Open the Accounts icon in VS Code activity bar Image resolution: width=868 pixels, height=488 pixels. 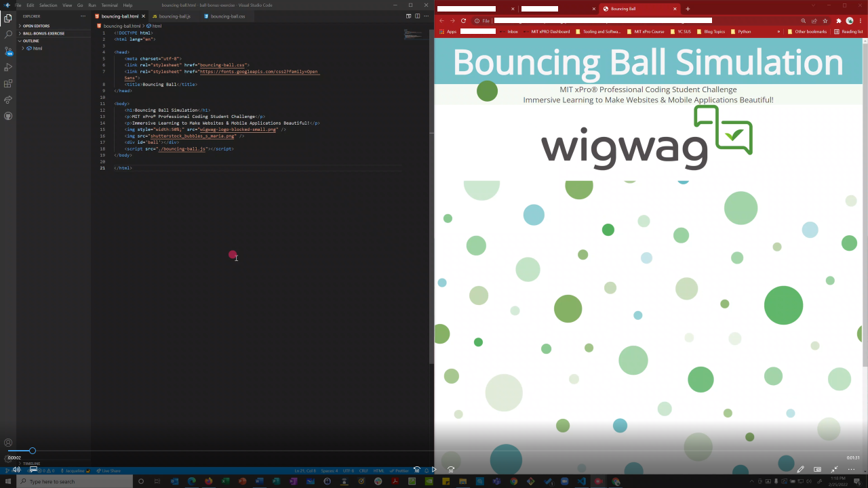8,443
